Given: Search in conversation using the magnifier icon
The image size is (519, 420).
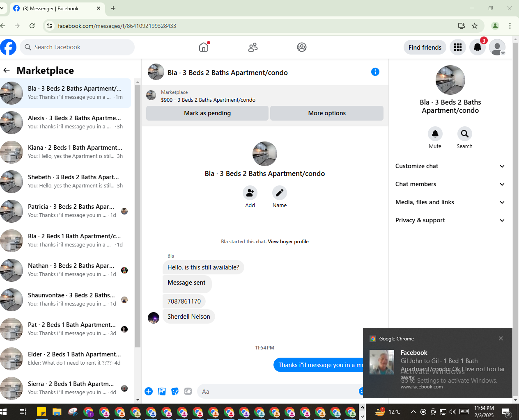Looking at the screenshot, I should (465, 134).
